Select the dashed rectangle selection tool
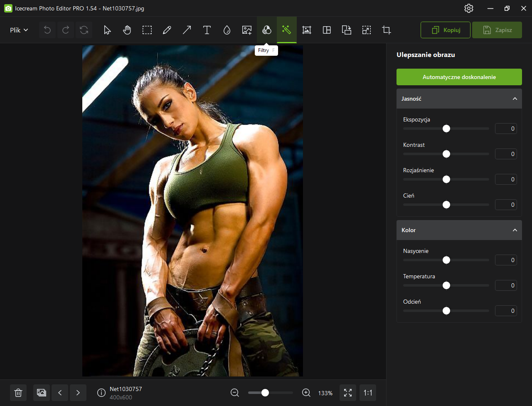This screenshot has width=532, height=406. 147,30
